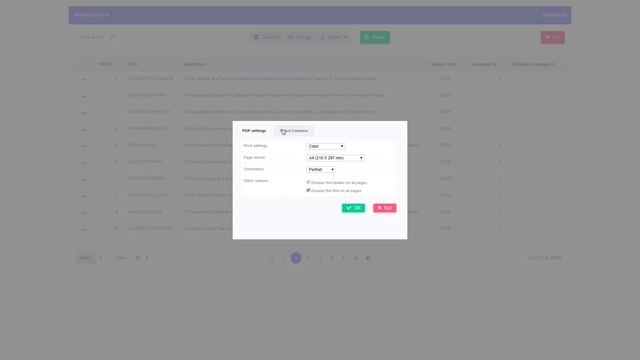Click edit icon for AIRPLANE SIERRA row
The height and width of the screenshot is (360, 640).
(x=84, y=179)
